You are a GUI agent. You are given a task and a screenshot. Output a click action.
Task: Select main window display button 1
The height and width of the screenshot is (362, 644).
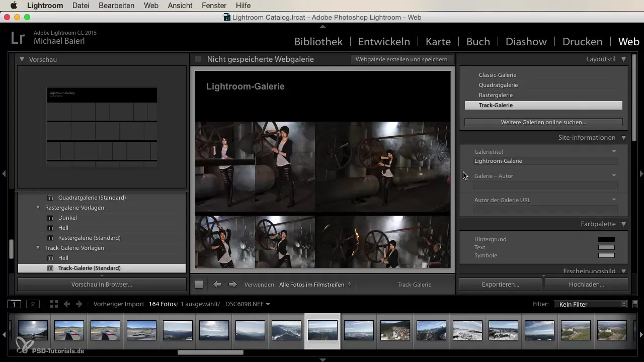pos(14,304)
